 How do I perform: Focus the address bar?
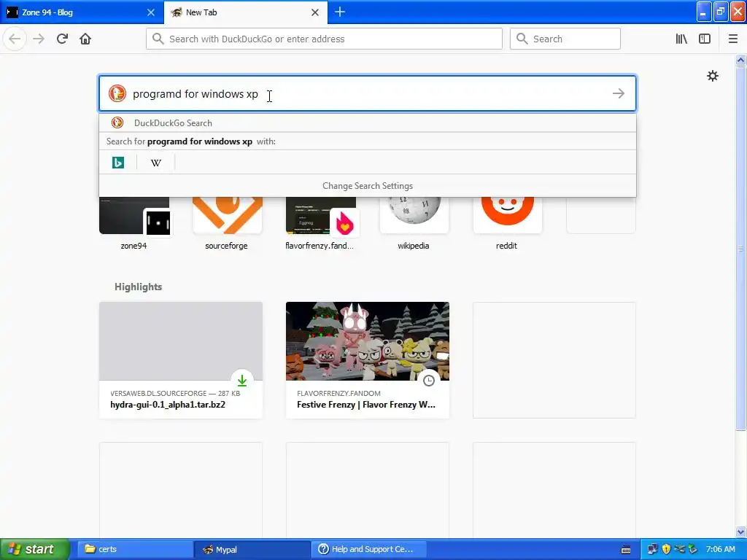pos(324,39)
